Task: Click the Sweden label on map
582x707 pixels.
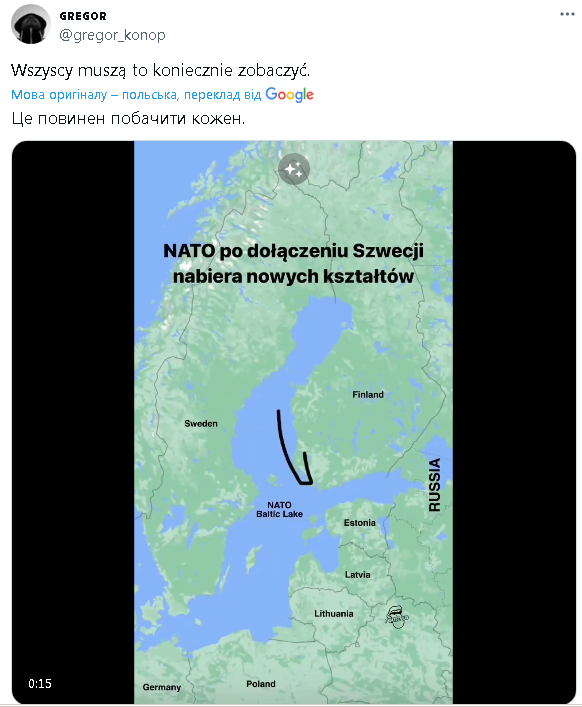Action: pos(201,423)
